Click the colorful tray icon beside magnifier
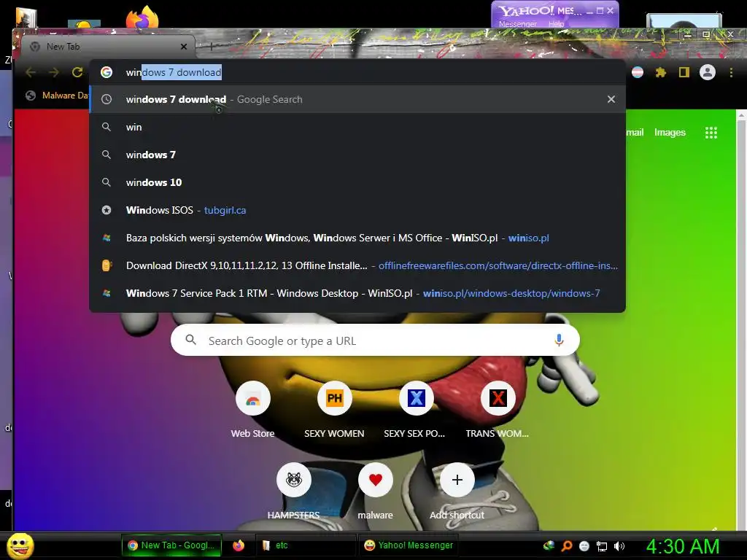This screenshot has height=560, width=747. coord(549,546)
